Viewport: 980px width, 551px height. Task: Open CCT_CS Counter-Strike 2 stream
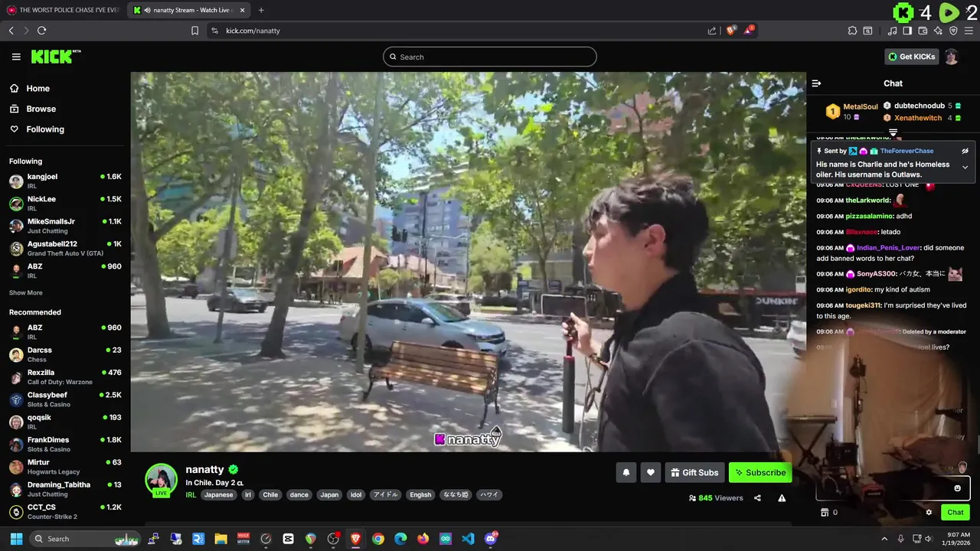point(65,511)
